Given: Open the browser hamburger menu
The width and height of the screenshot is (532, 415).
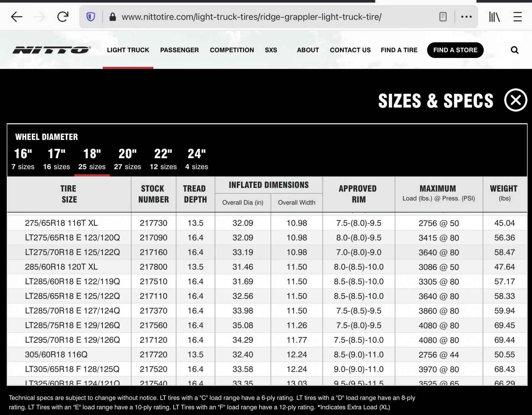Looking at the screenshot, I should [517, 17].
